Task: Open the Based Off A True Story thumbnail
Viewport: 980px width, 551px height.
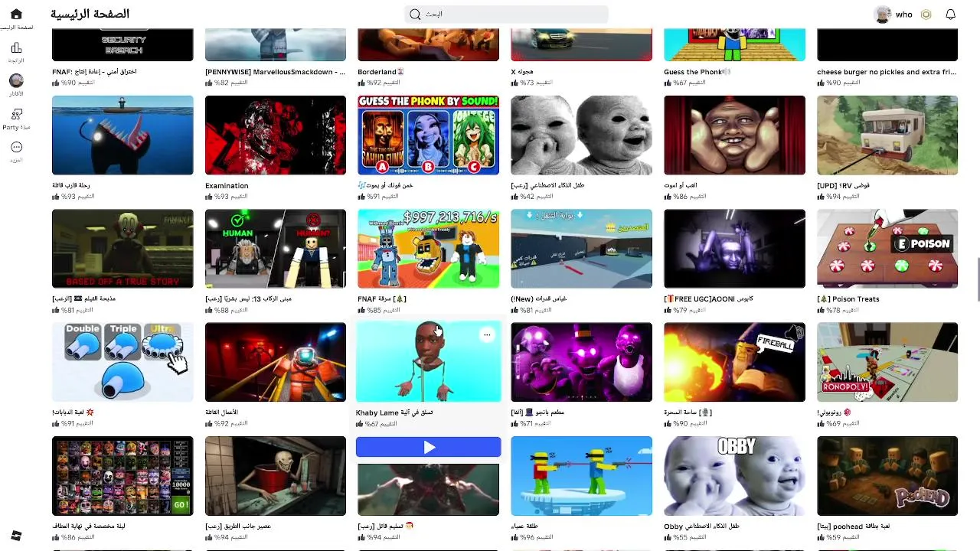Action: pos(122,248)
